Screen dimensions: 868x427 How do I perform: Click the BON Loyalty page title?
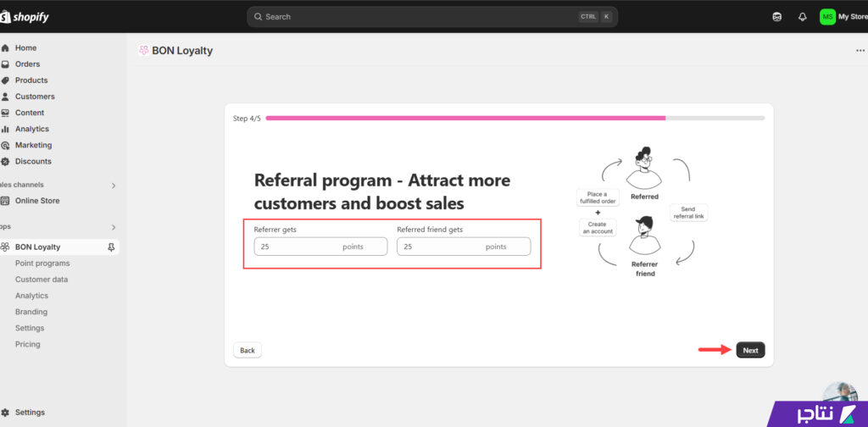point(182,51)
